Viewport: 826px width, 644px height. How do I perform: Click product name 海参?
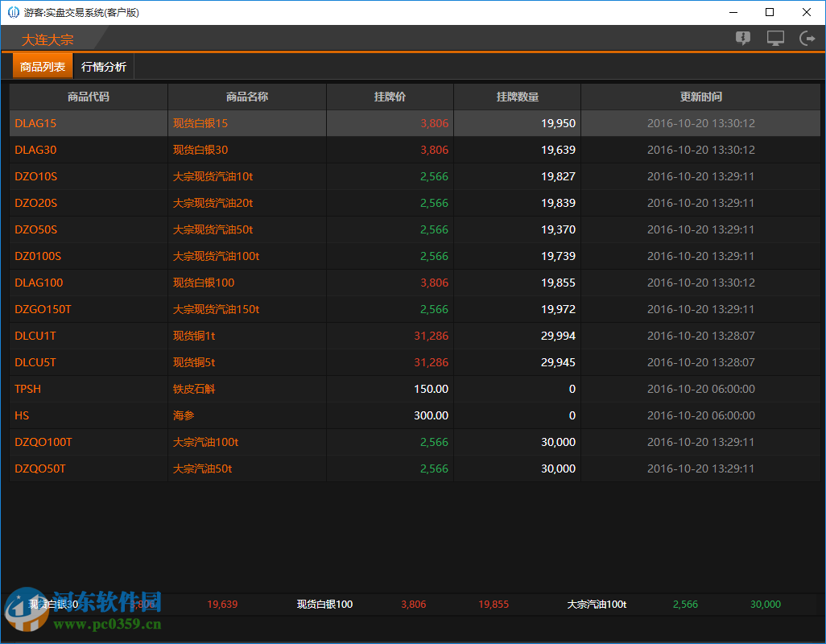(184, 415)
